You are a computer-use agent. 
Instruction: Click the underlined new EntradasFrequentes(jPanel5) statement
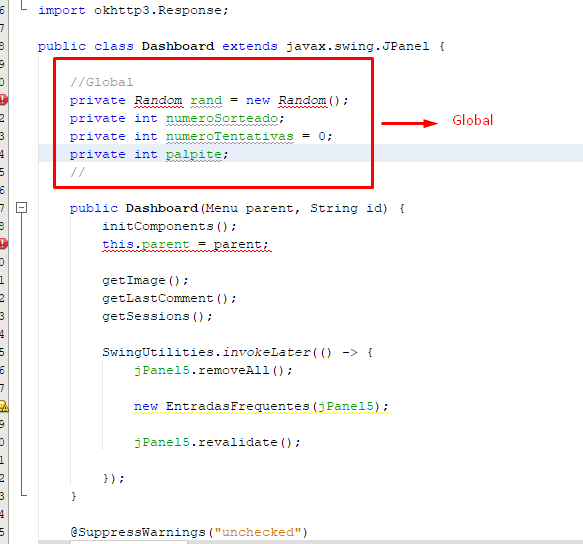[x=261, y=406]
